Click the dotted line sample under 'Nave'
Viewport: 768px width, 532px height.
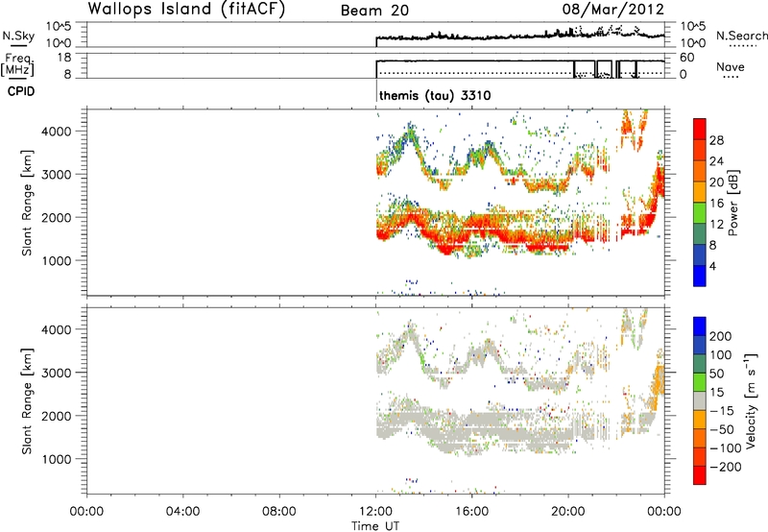731,77
